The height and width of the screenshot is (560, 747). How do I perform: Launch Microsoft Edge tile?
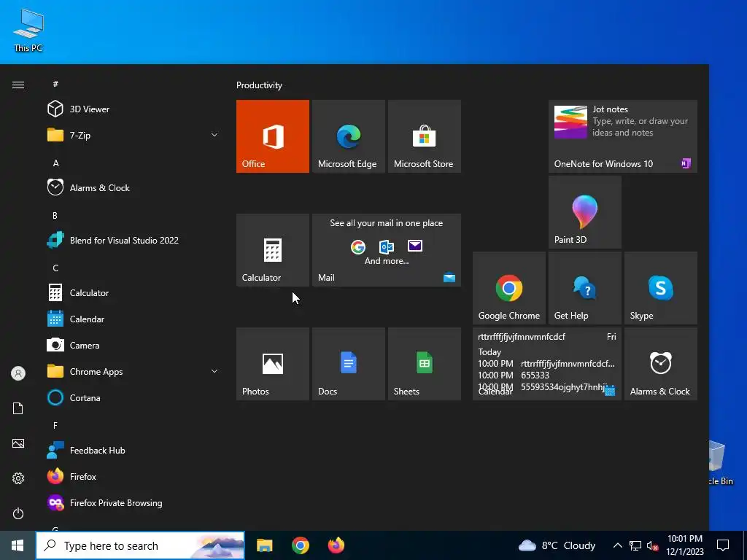(x=348, y=136)
